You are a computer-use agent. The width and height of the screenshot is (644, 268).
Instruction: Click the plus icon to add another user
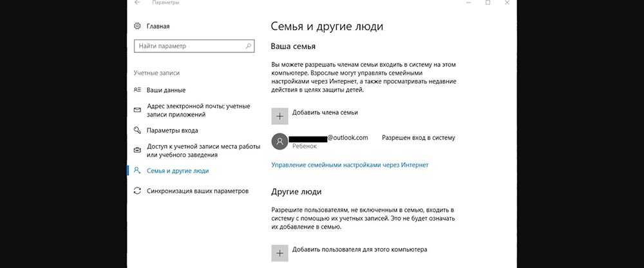pyautogui.click(x=279, y=253)
